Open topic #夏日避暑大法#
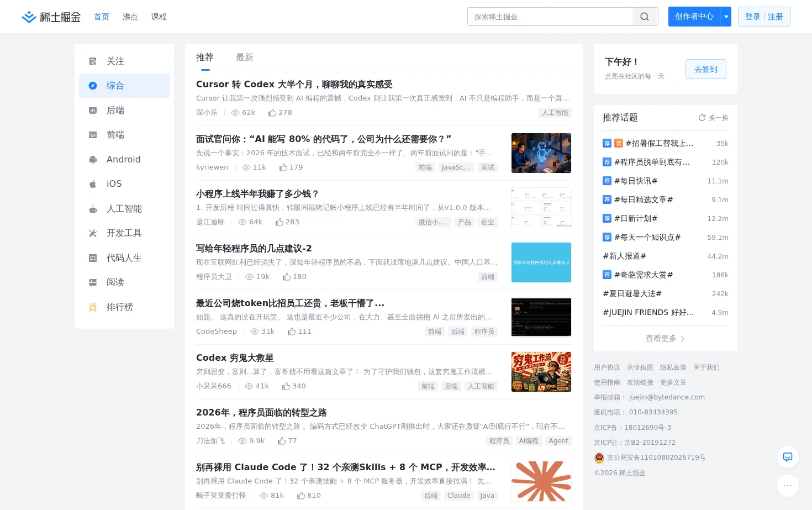The width and height of the screenshot is (812, 510). (x=632, y=293)
